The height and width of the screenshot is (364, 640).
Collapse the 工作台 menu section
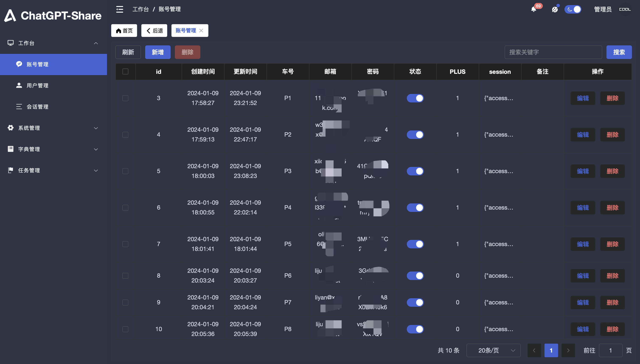tap(96, 43)
